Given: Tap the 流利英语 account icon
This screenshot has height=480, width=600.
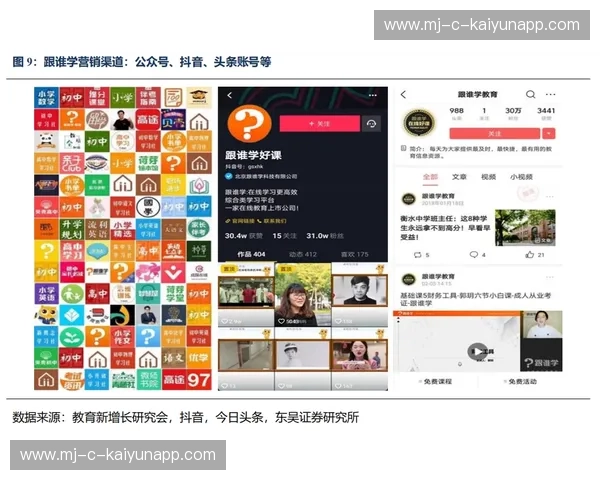Looking at the screenshot, I should point(97,229).
